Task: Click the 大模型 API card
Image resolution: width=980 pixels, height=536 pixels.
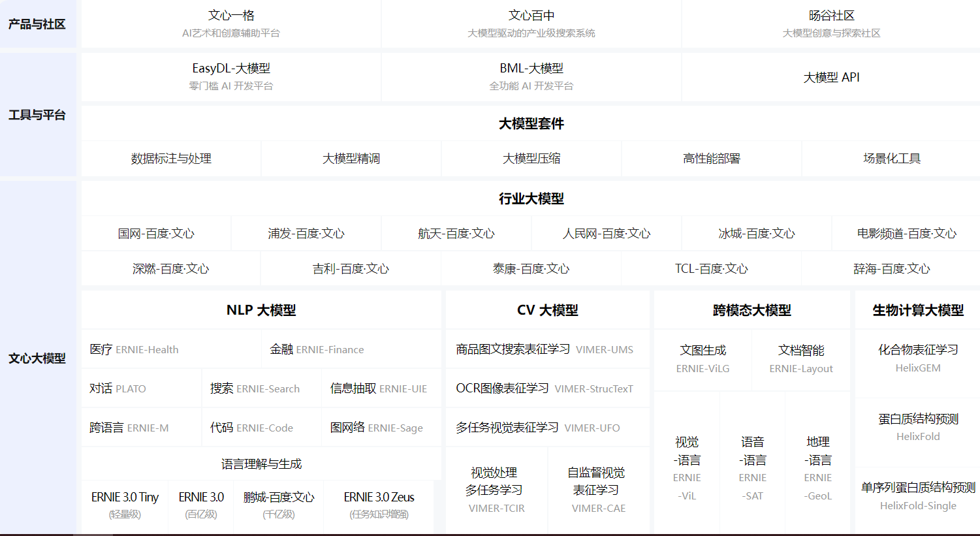Action: pyautogui.click(x=831, y=77)
